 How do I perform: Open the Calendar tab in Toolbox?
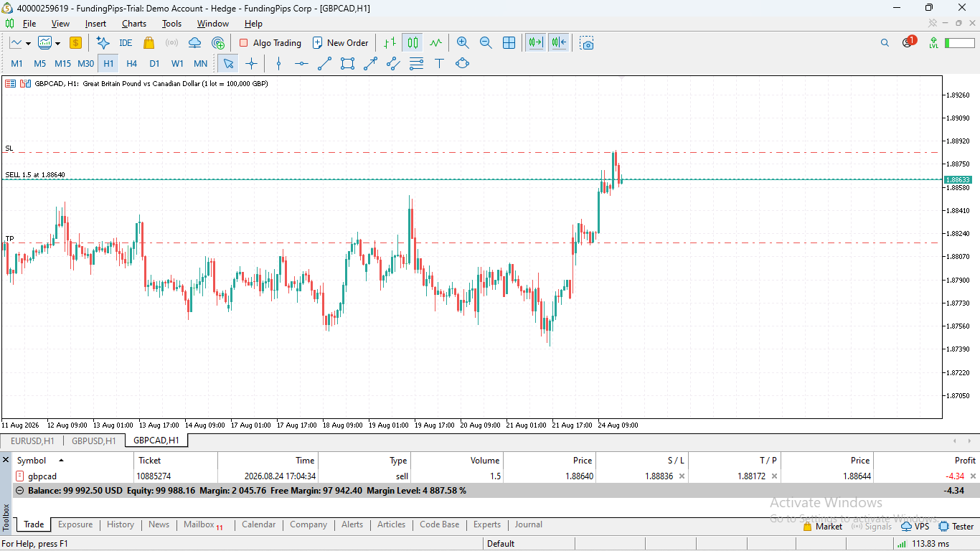tap(258, 524)
